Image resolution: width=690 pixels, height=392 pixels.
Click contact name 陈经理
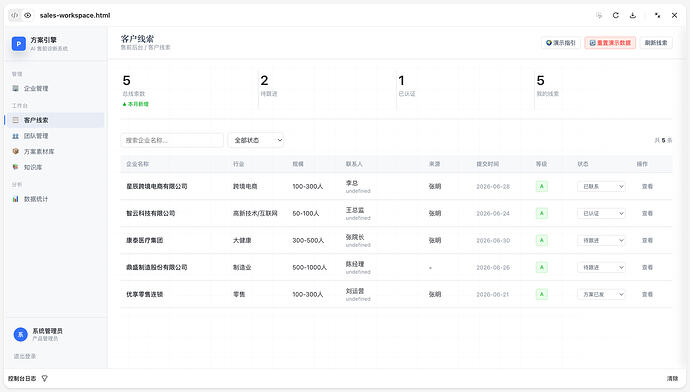355,264
